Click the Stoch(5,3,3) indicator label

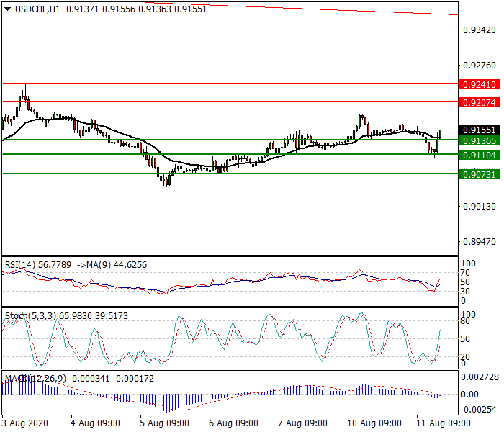point(31,316)
